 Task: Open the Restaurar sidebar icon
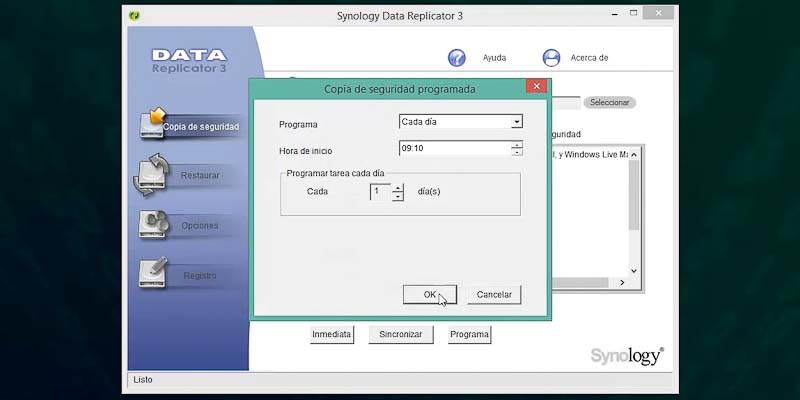click(151, 175)
